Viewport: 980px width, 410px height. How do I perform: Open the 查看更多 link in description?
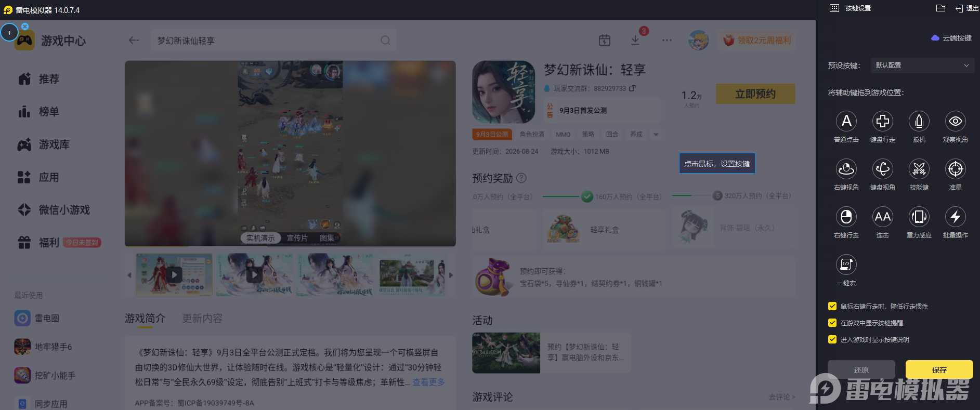pos(429,382)
